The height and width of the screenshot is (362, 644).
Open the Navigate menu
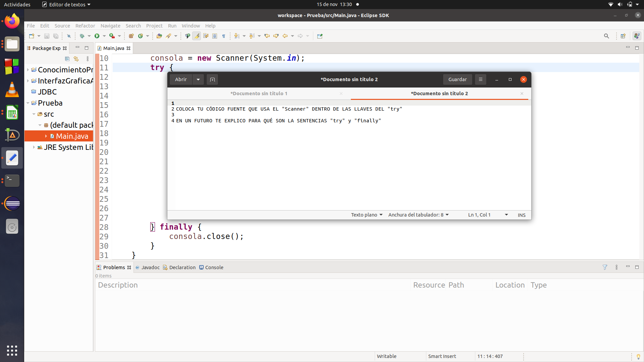[110, 26]
